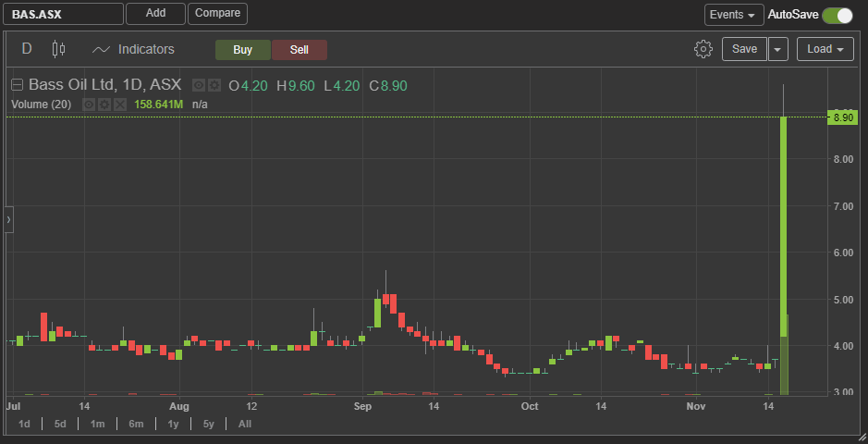This screenshot has height=444, width=868.
Task: Click the Volume (20) label
Action: [41, 105]
